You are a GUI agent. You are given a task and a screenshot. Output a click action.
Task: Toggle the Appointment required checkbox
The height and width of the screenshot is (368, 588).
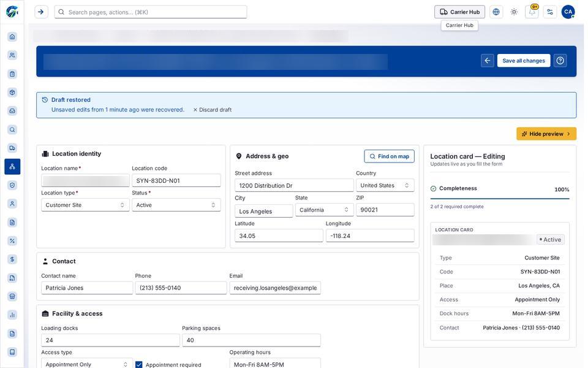tap(139, 364)
